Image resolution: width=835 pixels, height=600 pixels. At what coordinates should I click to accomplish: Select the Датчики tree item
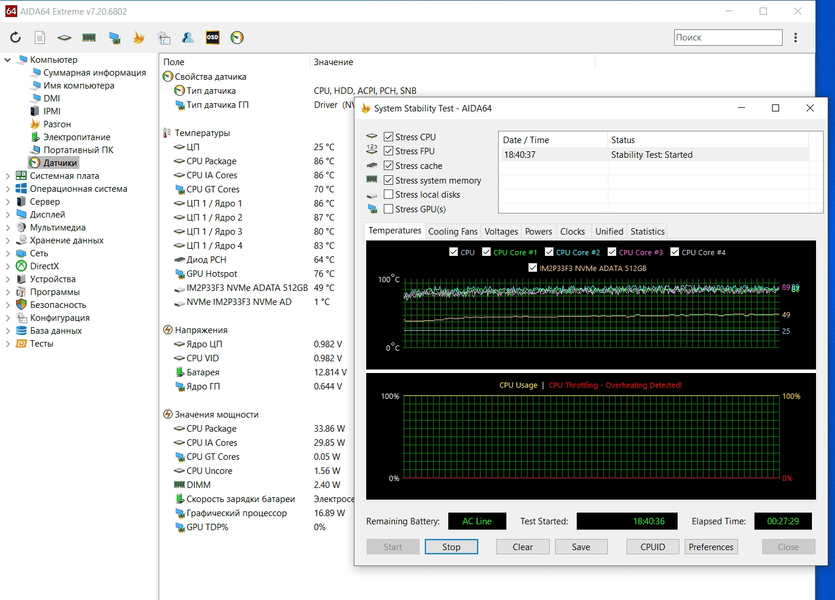60,162
